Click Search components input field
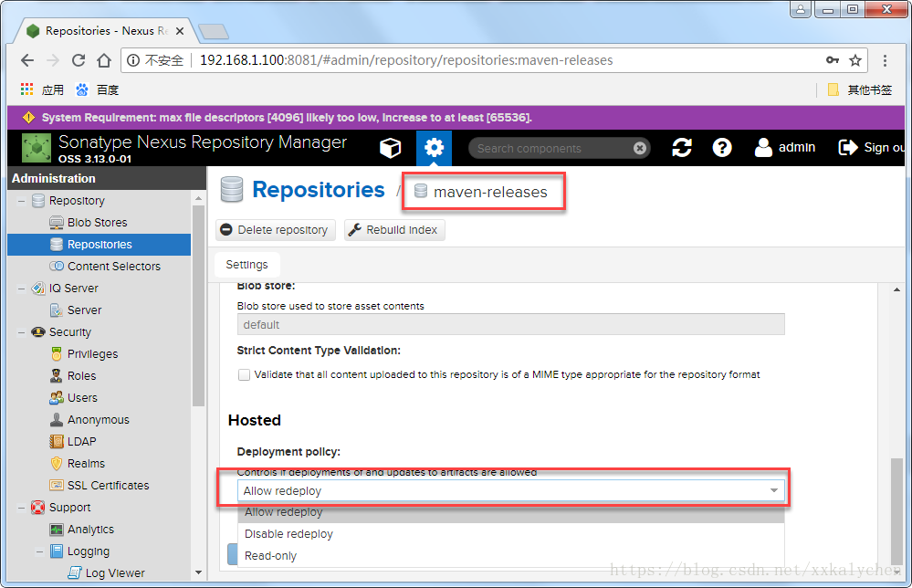The image size is (912, 588). coord(552,148)
